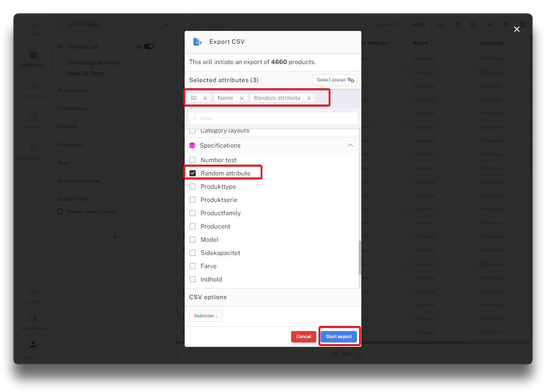The height and width of the screenshot is (392, 546).
Task: Remove the Name attribute chip
Action: pos(242,99)
